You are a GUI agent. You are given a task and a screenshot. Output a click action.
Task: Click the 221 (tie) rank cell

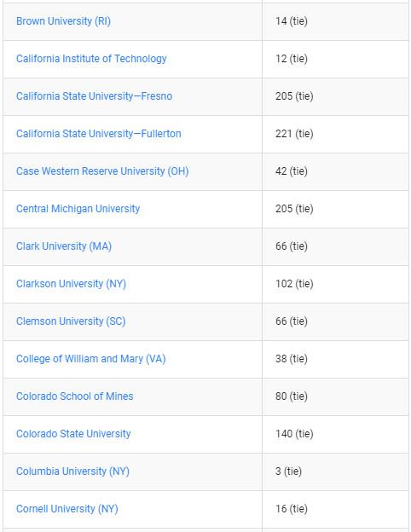coord(335,134)
